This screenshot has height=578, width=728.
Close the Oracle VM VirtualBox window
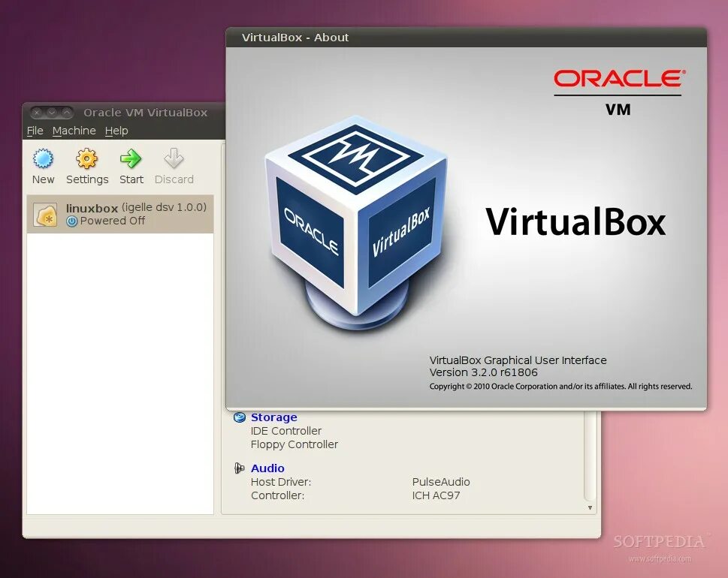(x=38, y=113)
